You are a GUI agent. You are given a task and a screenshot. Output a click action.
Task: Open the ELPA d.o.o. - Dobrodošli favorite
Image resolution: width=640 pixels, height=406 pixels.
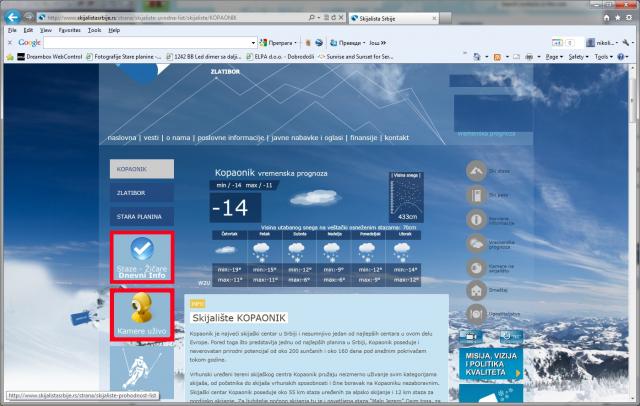coord(280,57)
